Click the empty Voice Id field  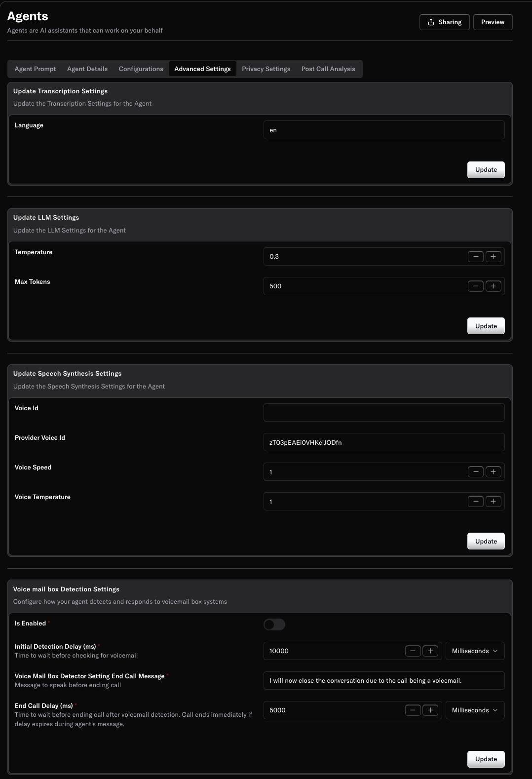(x=384, y=413)
